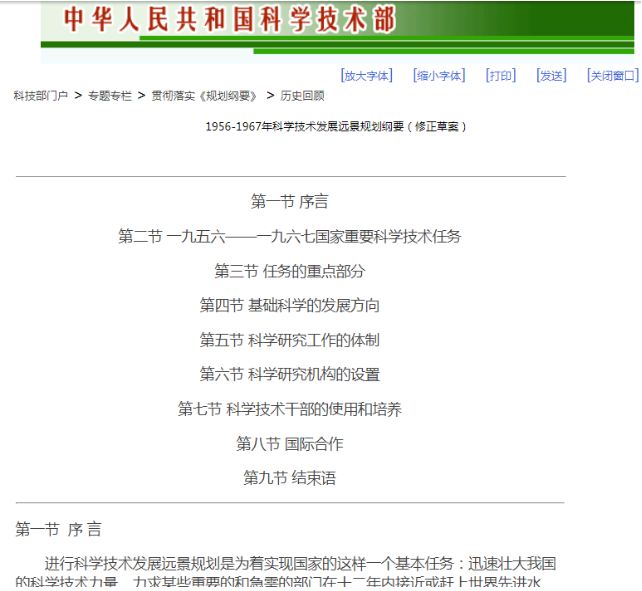Open the 科技部门户 breadcrumb link
Screen dimensions: 642x591
coord(41,96)
